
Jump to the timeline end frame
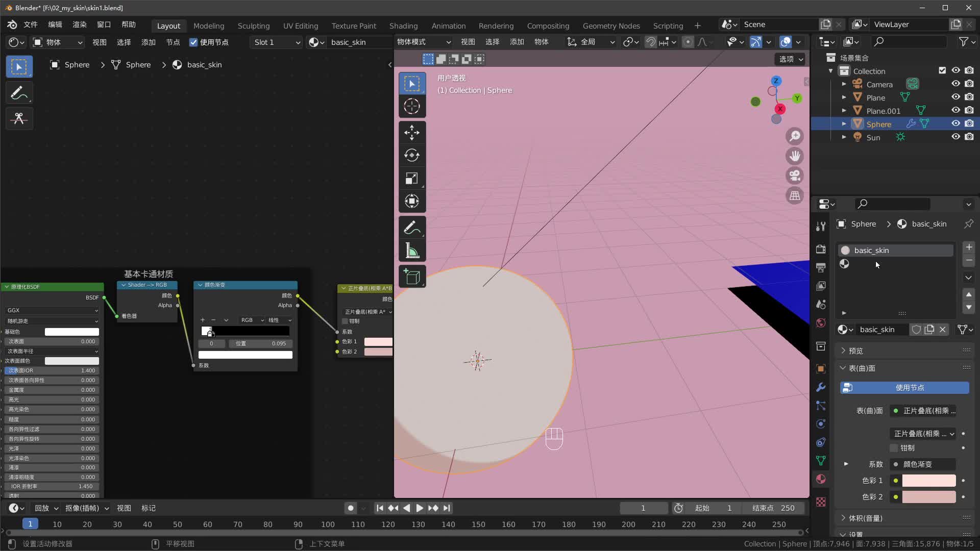click(447, 508)
